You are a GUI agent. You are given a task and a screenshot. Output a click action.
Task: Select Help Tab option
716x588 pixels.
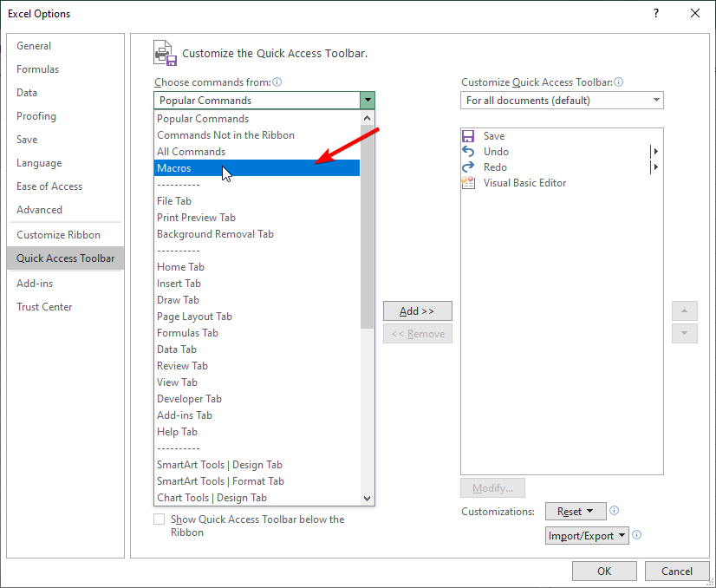(x=257, y=432)
